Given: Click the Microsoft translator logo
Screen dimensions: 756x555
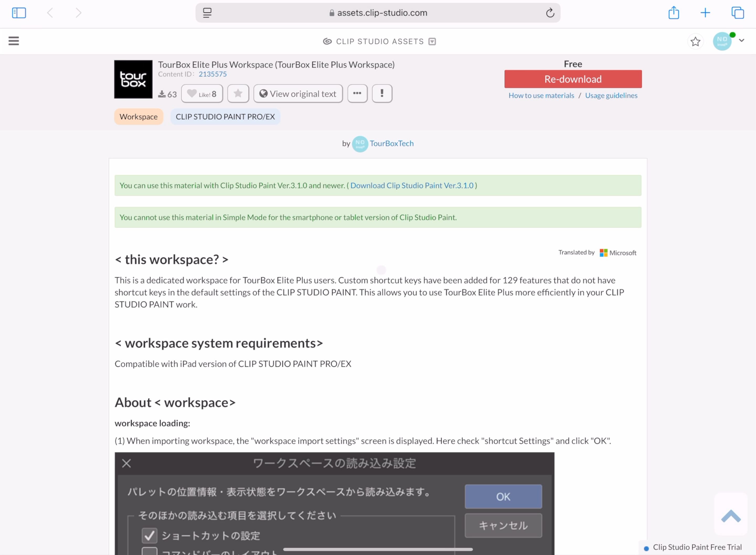Looking at the screenshot, I should click(x=618, y=253).
